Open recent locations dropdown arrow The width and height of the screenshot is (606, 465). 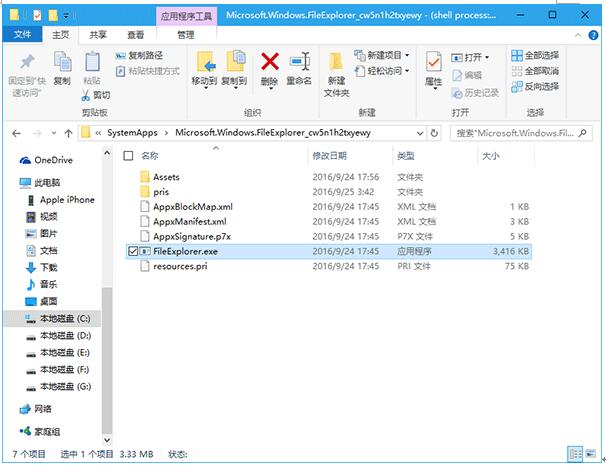(54, 133)
